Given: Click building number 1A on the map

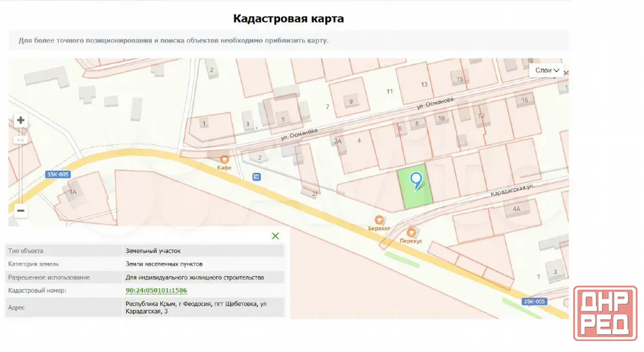Looking at the screenshot, I should tap(73, 191).
